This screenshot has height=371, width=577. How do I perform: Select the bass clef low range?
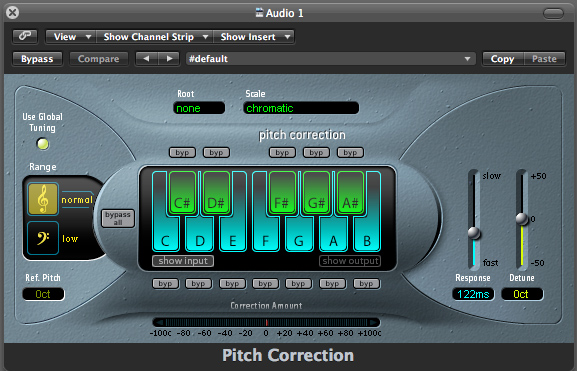click(43, 238)
